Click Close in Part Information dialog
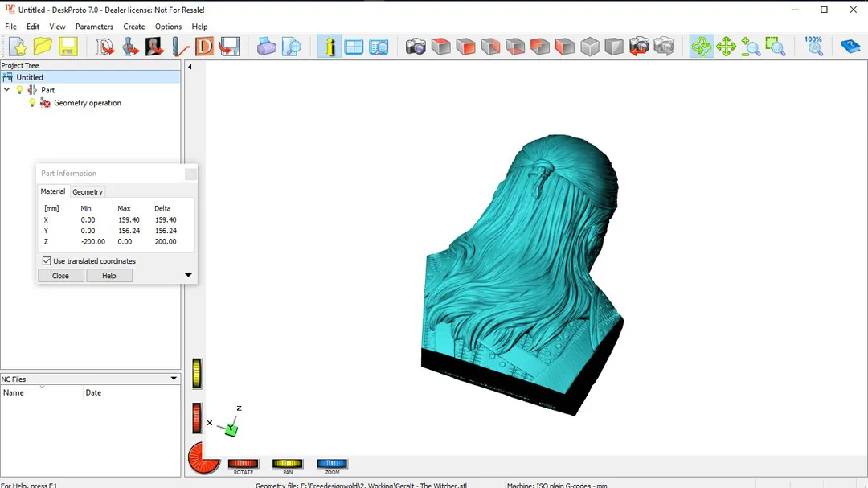Viewport: 868px width, 488px height. tap(60, 276)
